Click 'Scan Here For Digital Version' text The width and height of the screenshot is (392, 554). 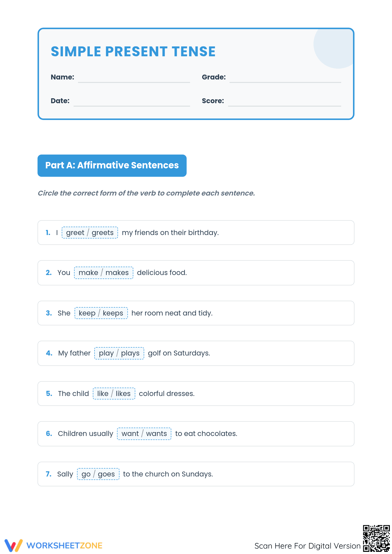308,546
